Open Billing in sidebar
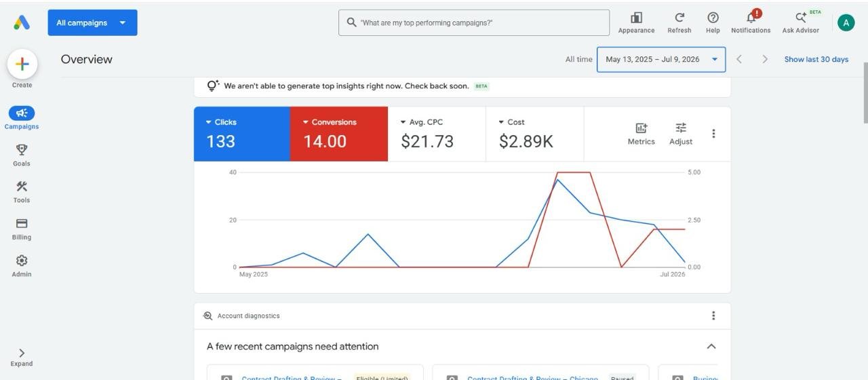 point(22,229)
